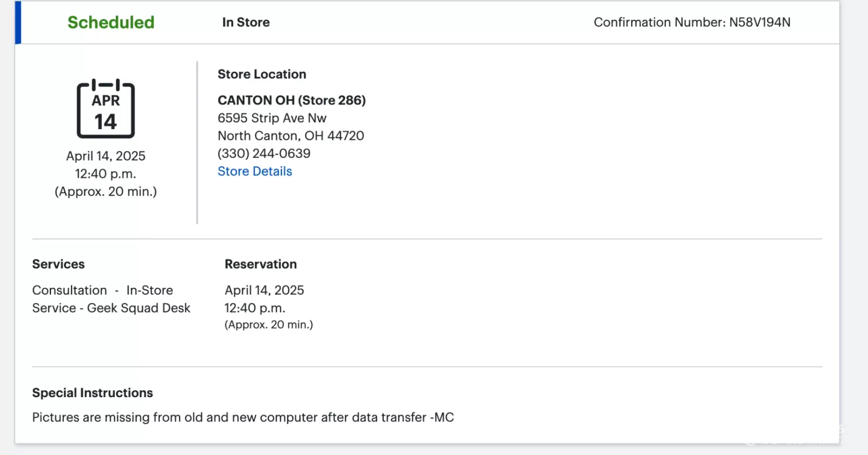Select the Geek Squad Desk service text
The image size is (868, 455).
(111, 308)
